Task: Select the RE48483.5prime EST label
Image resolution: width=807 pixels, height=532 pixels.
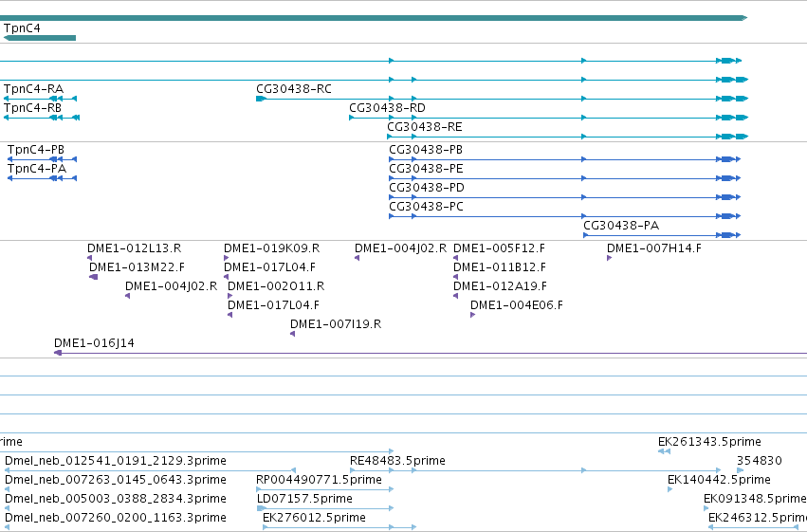Action: tap(397, 461)
